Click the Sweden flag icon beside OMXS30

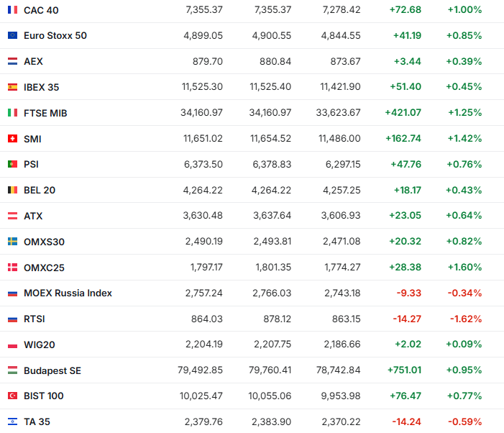[x=12, y=242]
